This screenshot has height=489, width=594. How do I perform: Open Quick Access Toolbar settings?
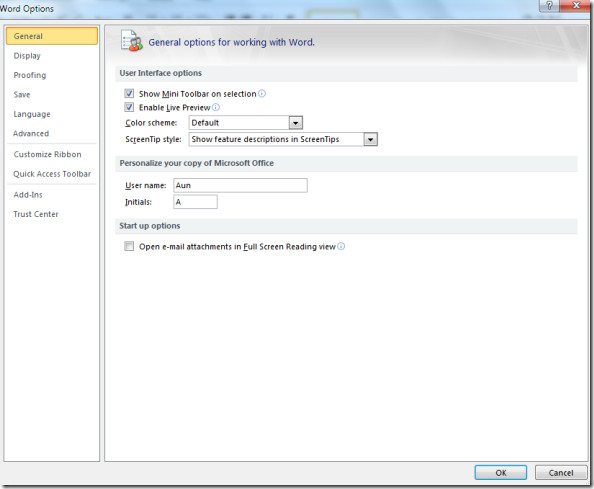52,174
